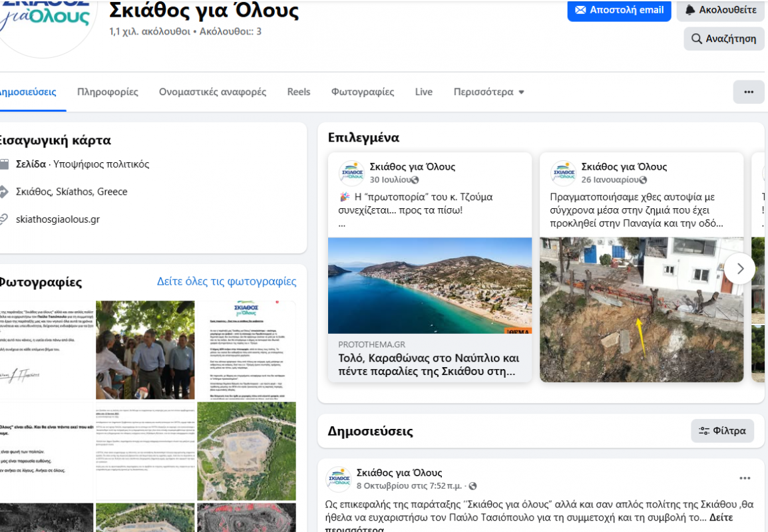Switch to the Πληροφορίες tab
The image size is (768, 532).
pos(107,92)
